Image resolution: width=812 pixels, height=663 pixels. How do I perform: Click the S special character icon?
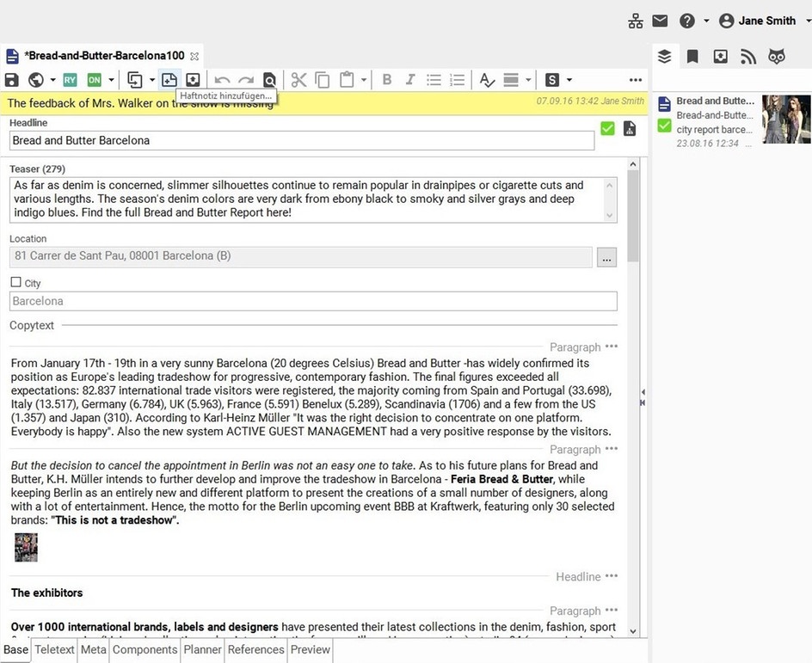point(552,80)
